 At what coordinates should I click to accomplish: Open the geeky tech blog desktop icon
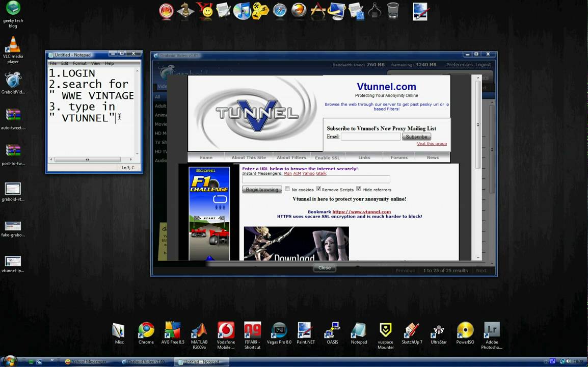point(13,14)
